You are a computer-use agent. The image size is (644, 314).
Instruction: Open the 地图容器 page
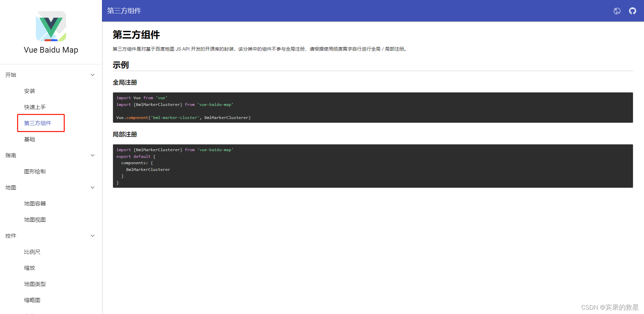point(35,203)
